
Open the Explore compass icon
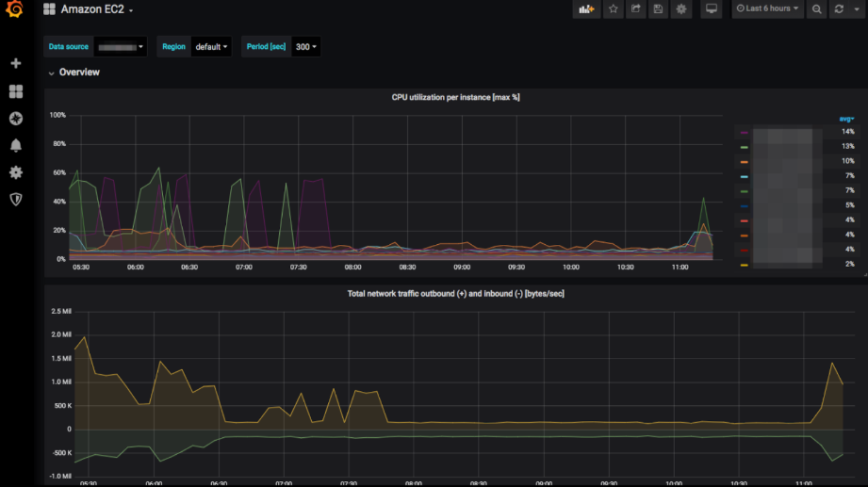16,119
